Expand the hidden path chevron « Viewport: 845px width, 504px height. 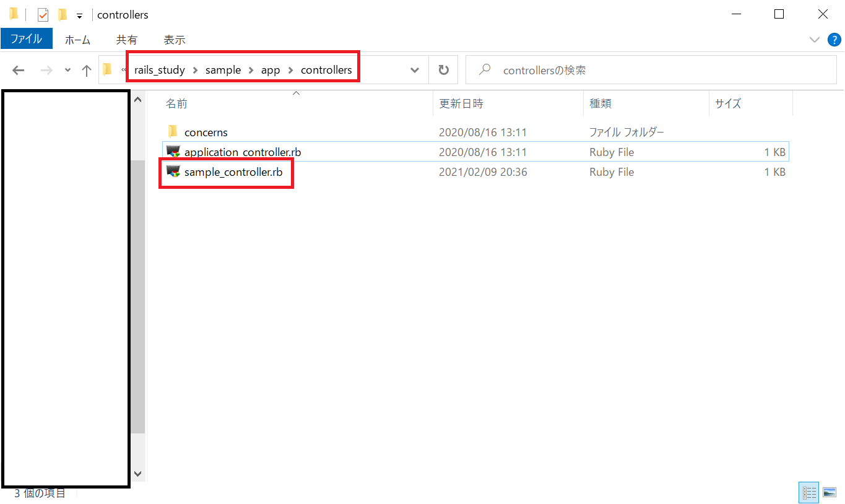pos(124,70)
